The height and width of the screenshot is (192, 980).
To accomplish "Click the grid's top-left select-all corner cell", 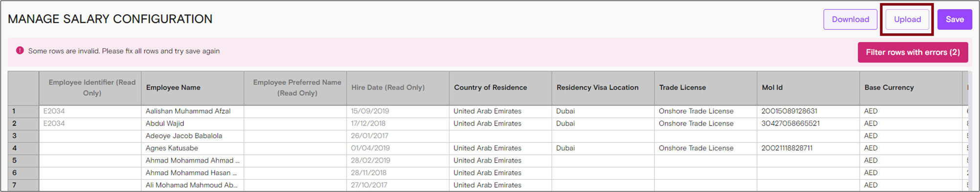I will click(23, 88).
